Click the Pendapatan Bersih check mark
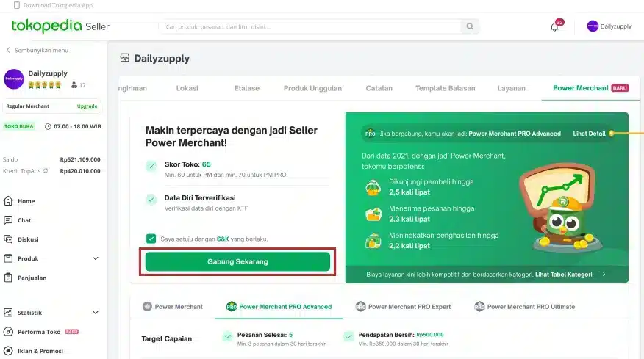The width and height of the screenshot is (644, 359). [348, 336]
